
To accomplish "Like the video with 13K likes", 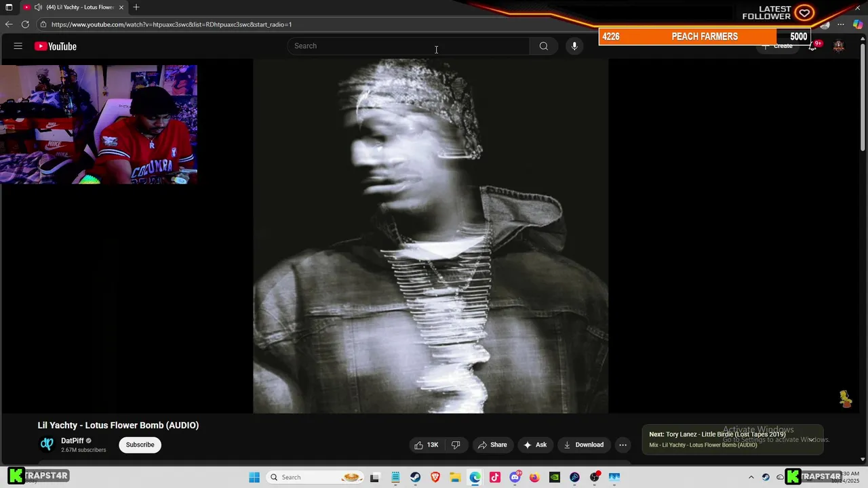I will 427,445.
